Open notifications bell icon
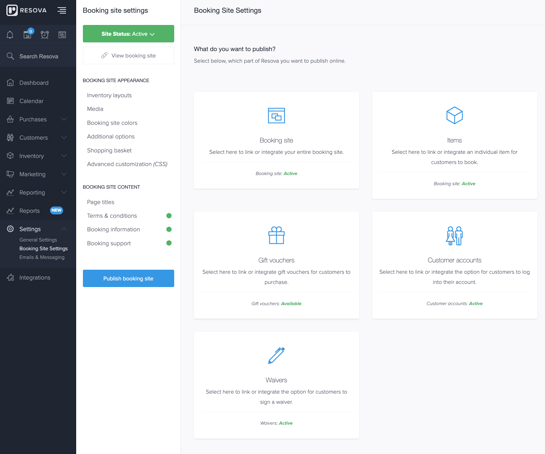 10,35
